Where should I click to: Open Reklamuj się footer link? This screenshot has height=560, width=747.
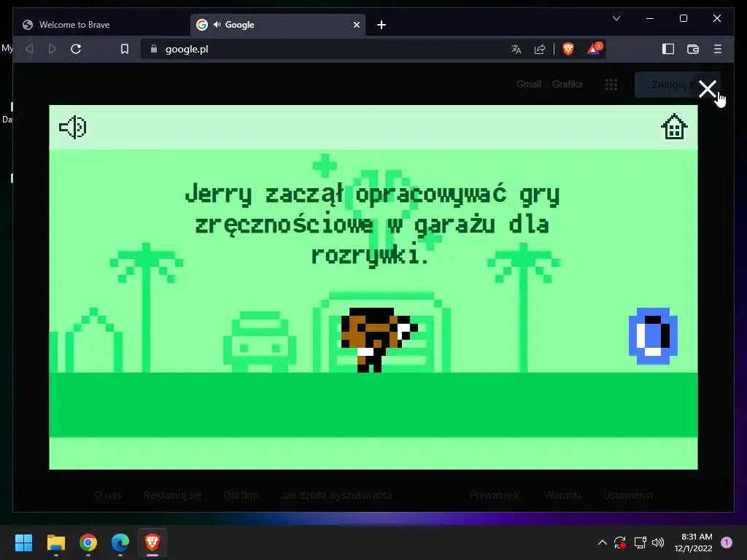pyautogui.click(x=172, y=495)
